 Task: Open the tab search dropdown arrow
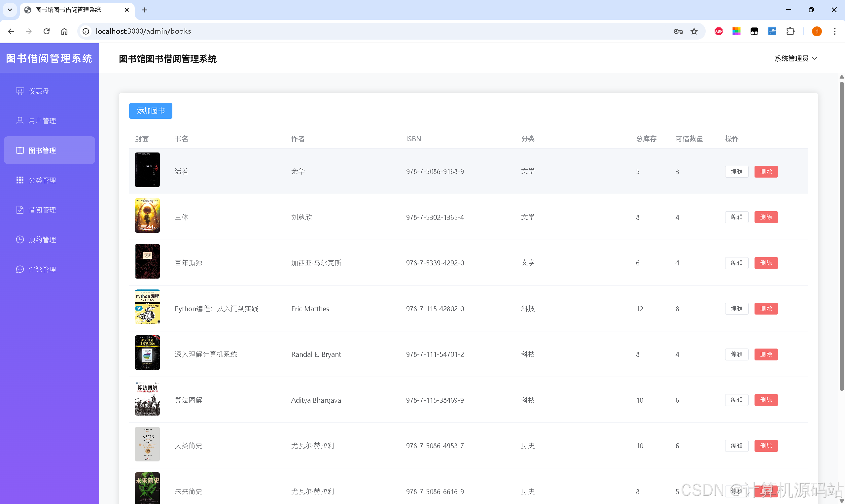10,10
